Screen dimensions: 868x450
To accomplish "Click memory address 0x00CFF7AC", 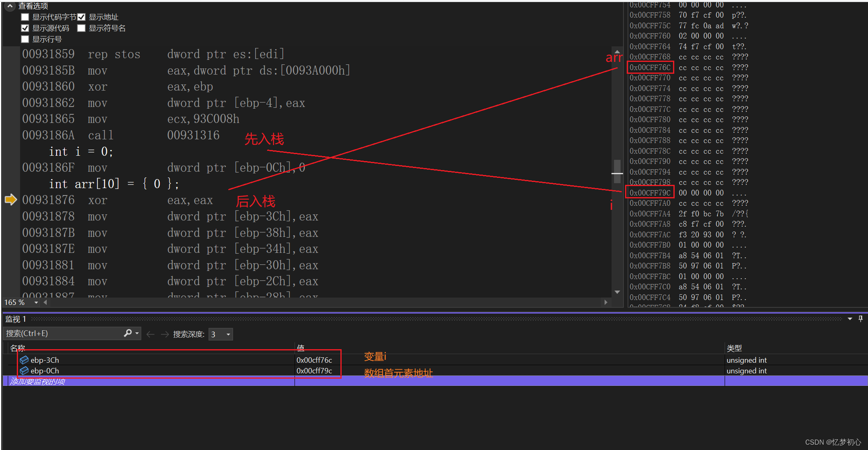I will click(650, 234).
